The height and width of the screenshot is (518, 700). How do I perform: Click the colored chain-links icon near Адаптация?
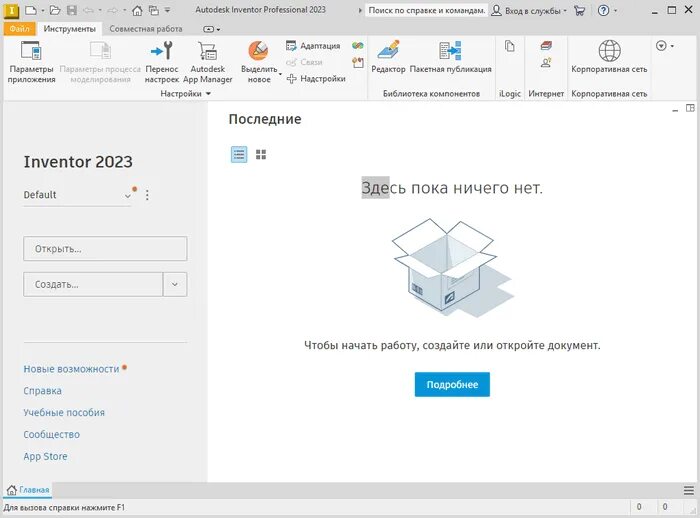358,46
